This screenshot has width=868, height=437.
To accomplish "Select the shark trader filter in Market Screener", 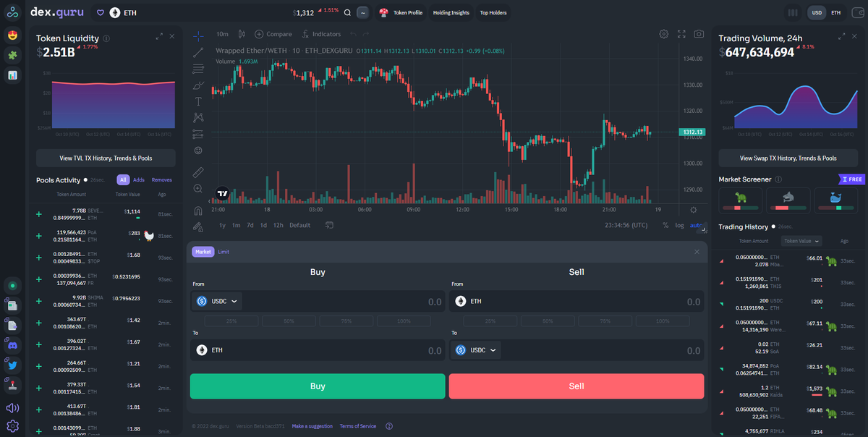I will [x=788, y=200].
